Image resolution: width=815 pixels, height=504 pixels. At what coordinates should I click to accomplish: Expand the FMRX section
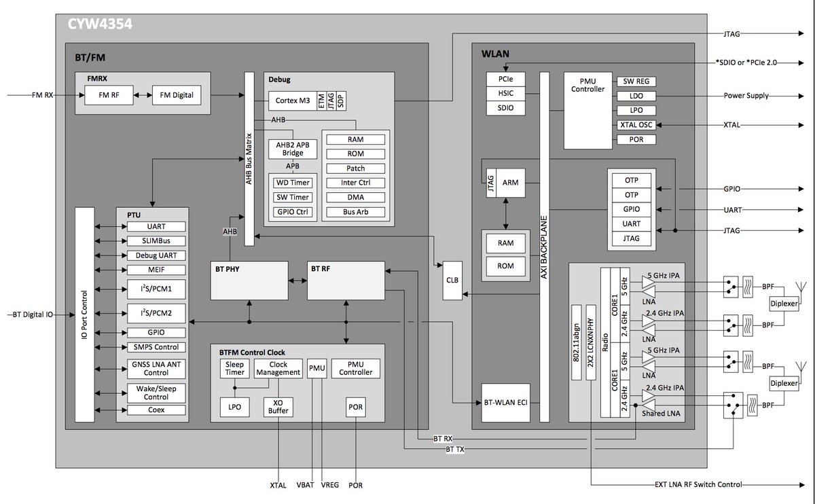(97, 78)
